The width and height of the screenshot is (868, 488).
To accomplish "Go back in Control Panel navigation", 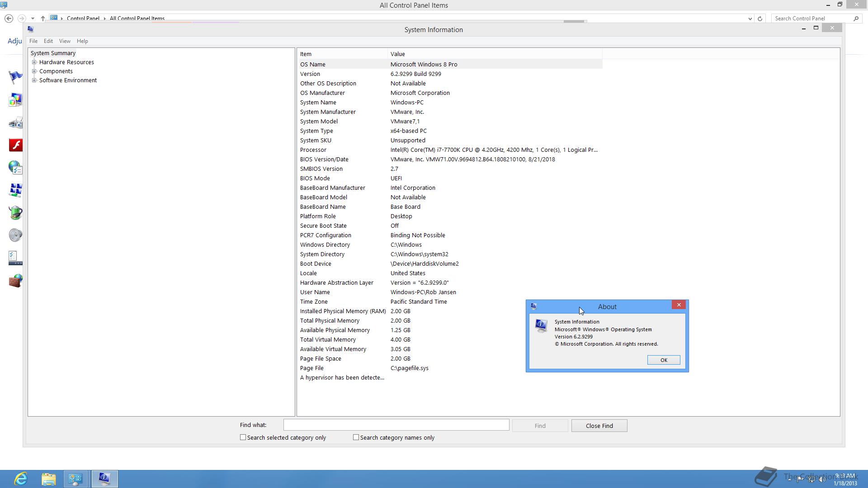I will (9, 19).
